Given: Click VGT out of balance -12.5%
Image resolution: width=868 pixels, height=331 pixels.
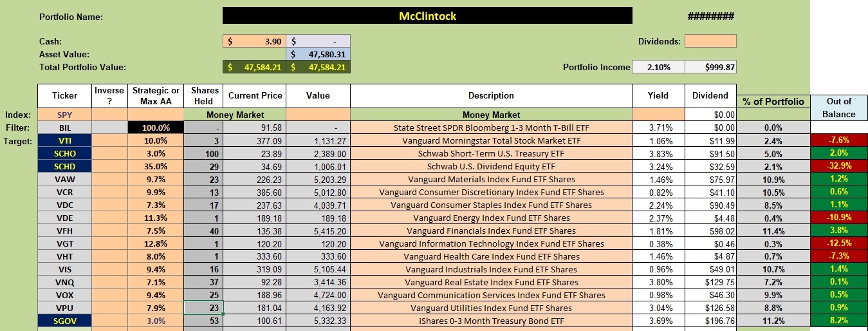Looking at the screenshot, I should click(839, 243).
